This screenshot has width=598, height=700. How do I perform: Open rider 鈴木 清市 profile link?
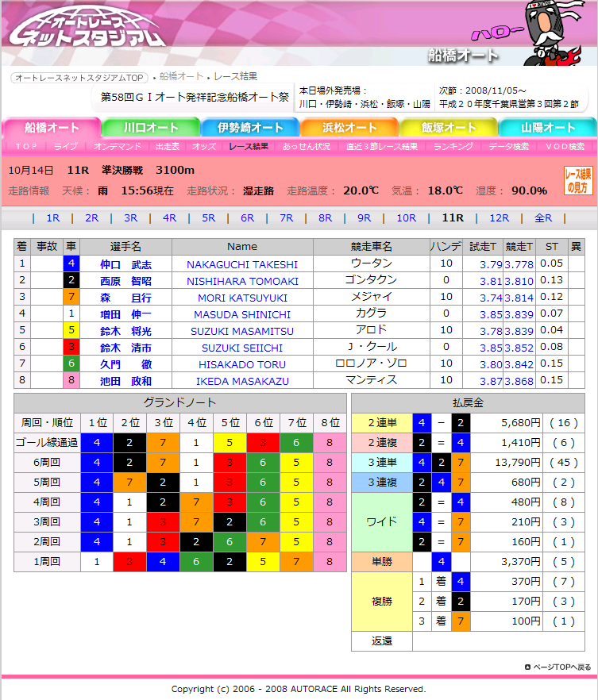coord(125,348)
